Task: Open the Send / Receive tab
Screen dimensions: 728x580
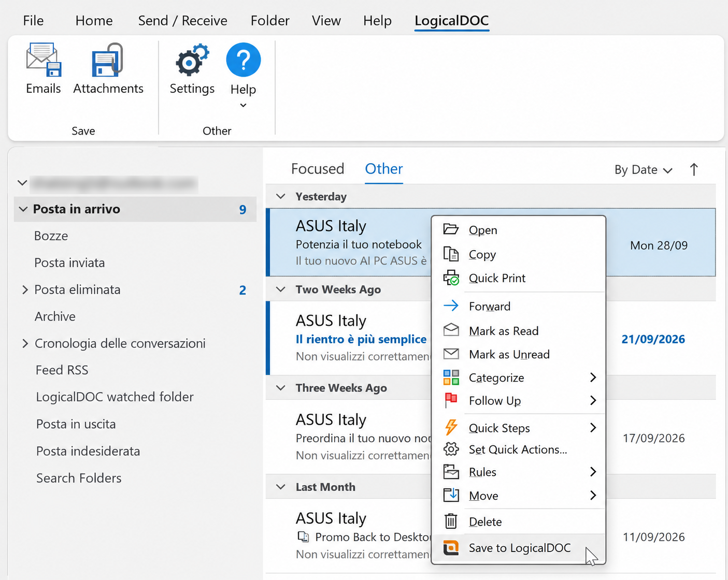Action: [182, 21]
